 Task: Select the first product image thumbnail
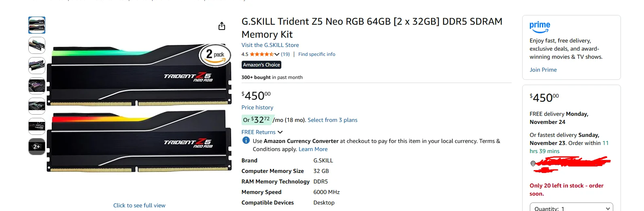tap(37, 25)
